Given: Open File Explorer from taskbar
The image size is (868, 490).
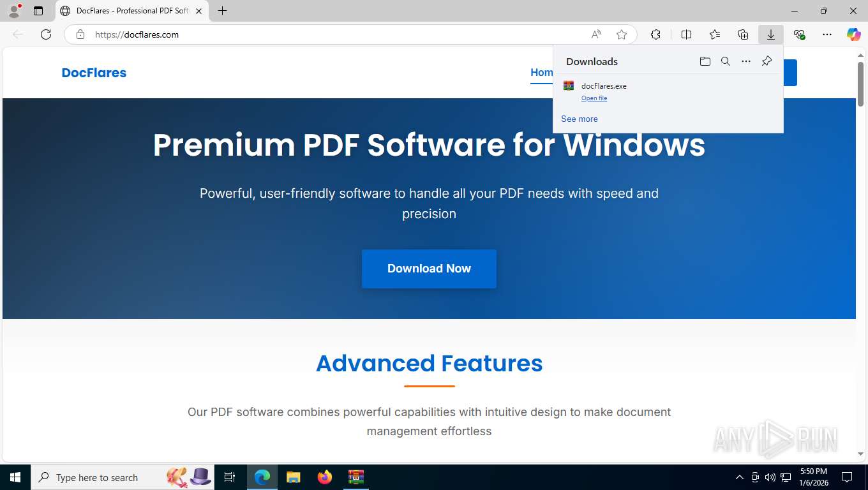Looking at the screenshot, I should 293,477.
